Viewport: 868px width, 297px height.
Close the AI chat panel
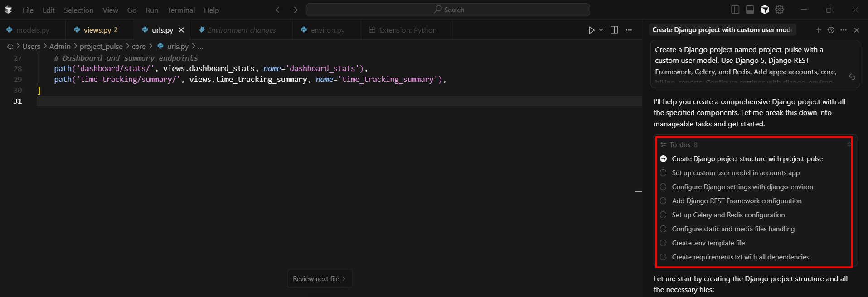click(857, 30)
